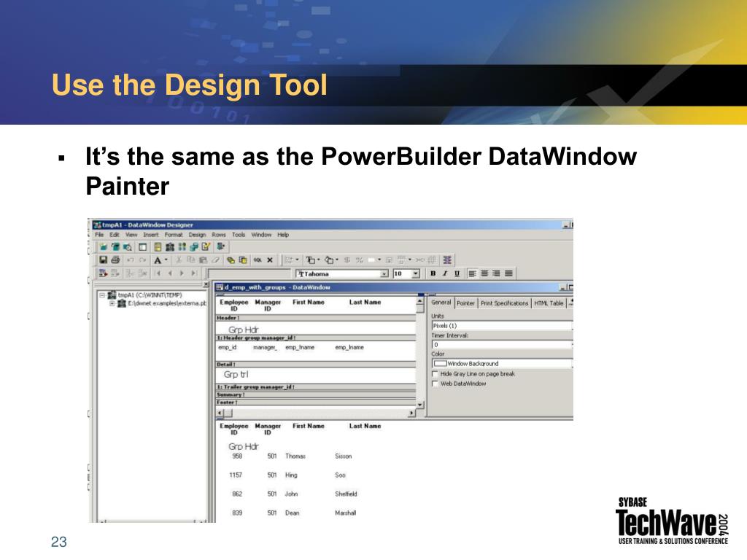
Task: Click the retrieve rows icon
Action: [103, 273]
